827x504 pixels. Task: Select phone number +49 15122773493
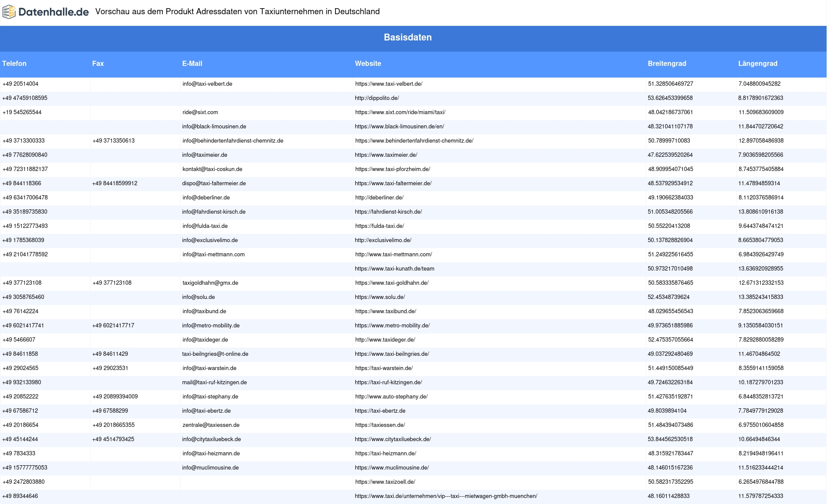point(25,226)
